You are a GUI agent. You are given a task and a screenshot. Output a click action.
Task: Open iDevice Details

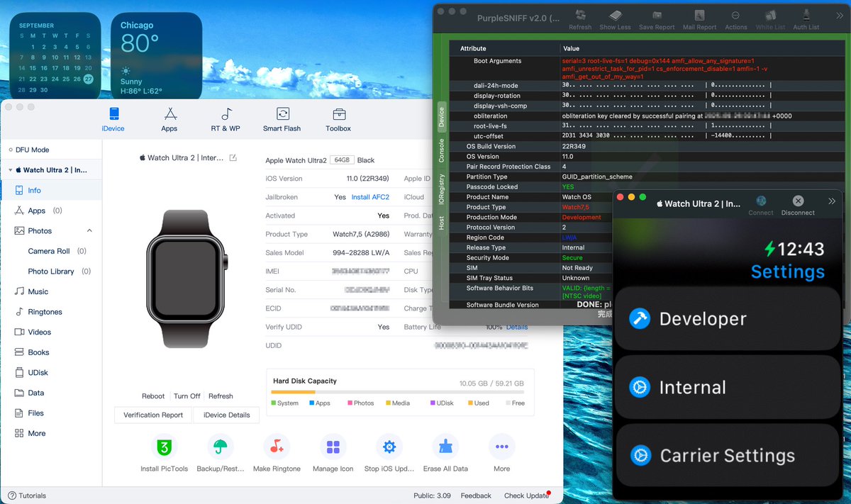click(226, 415)
